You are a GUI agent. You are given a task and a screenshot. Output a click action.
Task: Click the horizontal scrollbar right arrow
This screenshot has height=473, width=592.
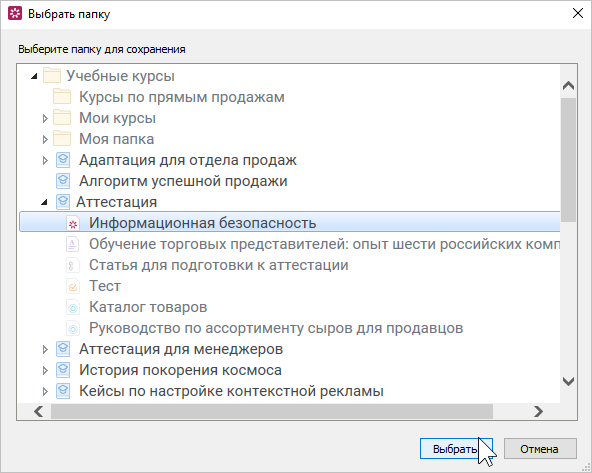pyautogui.click(x=538, y=411)
